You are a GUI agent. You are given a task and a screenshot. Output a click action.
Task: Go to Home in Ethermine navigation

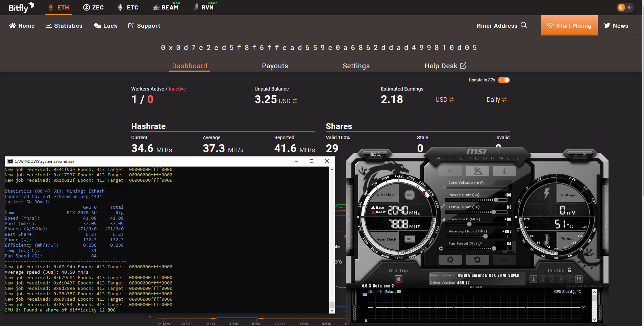point(22,26)
